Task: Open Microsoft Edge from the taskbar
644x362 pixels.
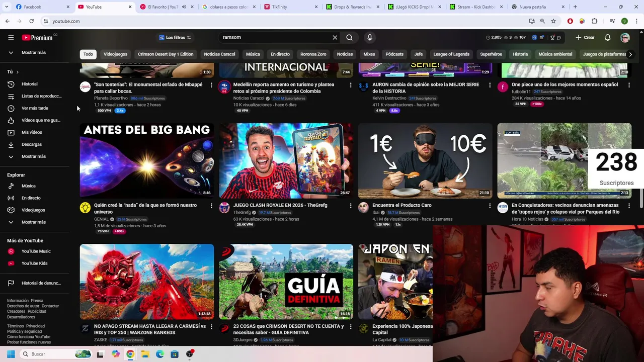Action: point(160,354)
